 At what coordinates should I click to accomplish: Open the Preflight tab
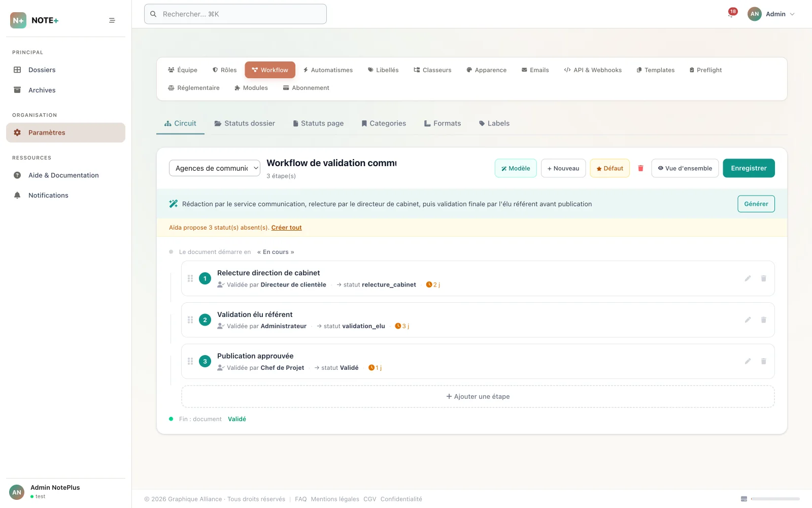coord(705,70)
